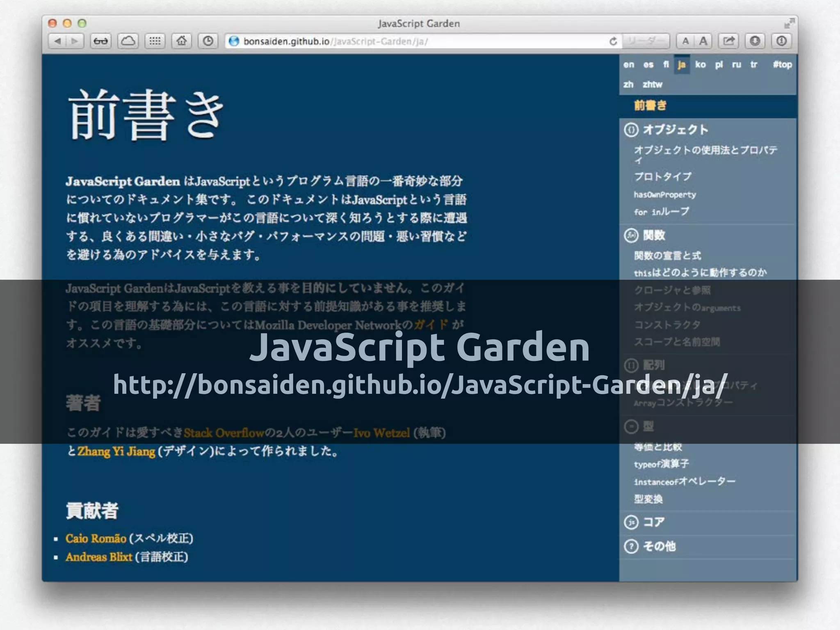Go back with the browser back arrow

(x=57, y=41)
